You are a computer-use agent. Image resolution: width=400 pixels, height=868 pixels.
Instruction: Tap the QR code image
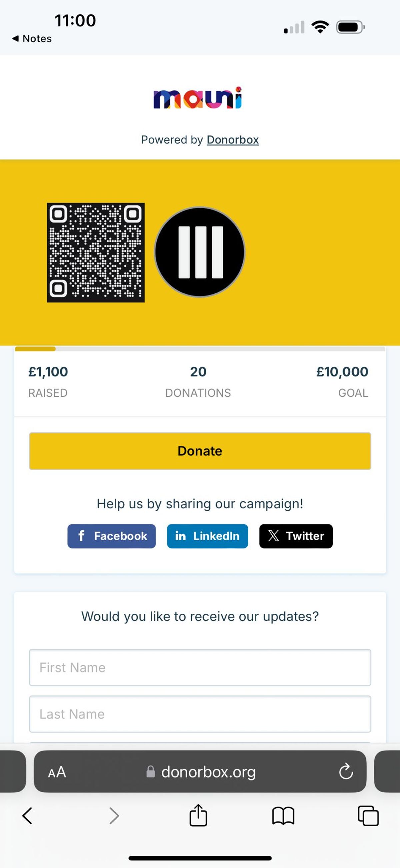pos(96,252)
